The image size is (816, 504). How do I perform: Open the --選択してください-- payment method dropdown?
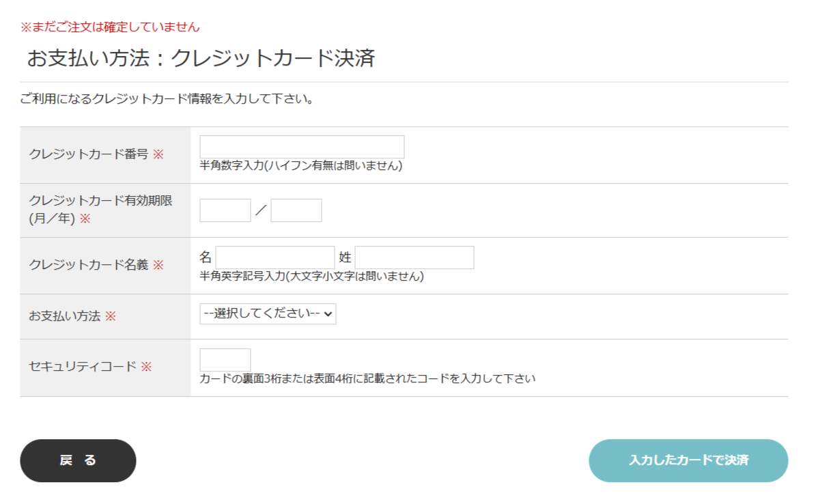(x=268, y=313)
